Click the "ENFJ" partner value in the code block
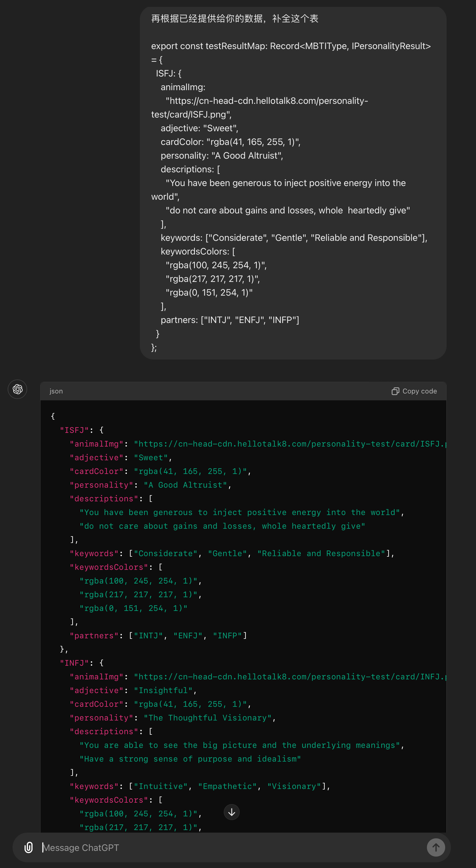This screenshot has width=476, height=868. pyautogui.click(x=188, y=635)
